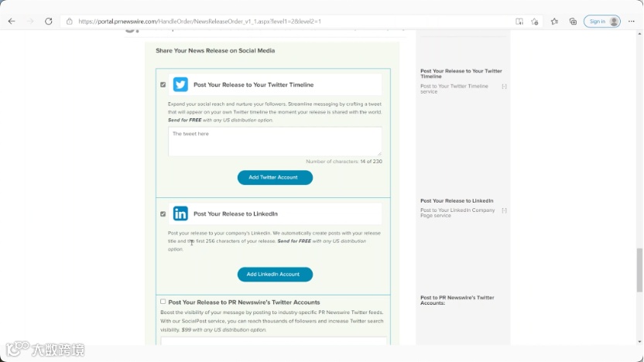Click 'Post Your Release to PR Newswire's Twitter Accounts' label
This screenshot has height=362, width=644.
[x=244, y=302]
